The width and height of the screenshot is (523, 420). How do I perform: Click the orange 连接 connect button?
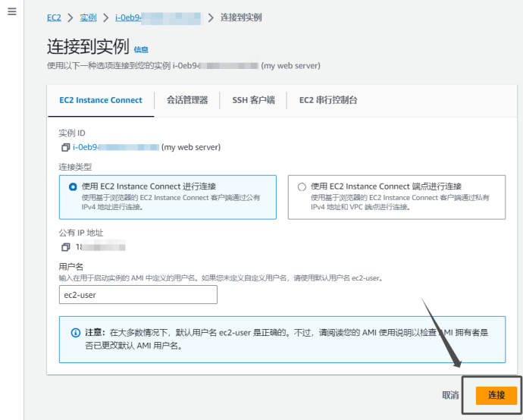coord(496,395)
